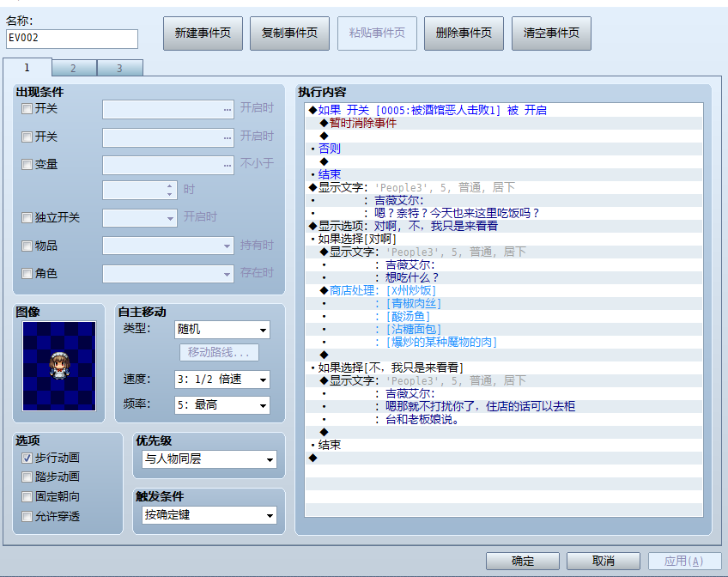
Task: Click the 应用(A) button
Action: 684,562
